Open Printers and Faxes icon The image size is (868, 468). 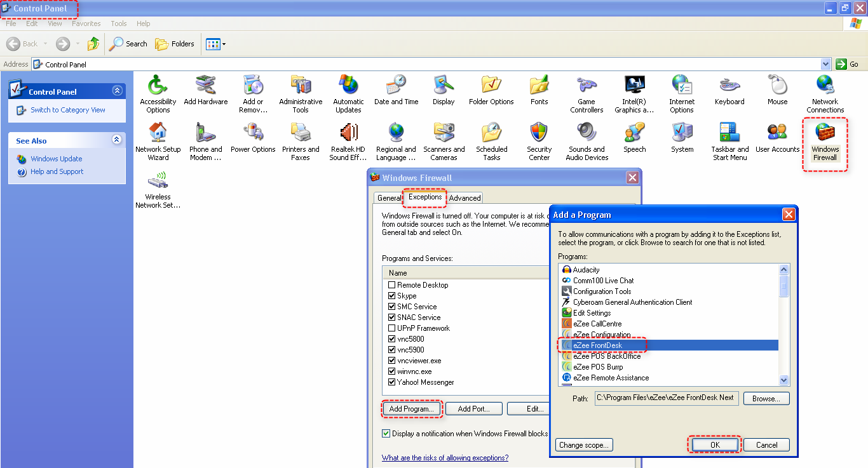(x=301, y=133)
